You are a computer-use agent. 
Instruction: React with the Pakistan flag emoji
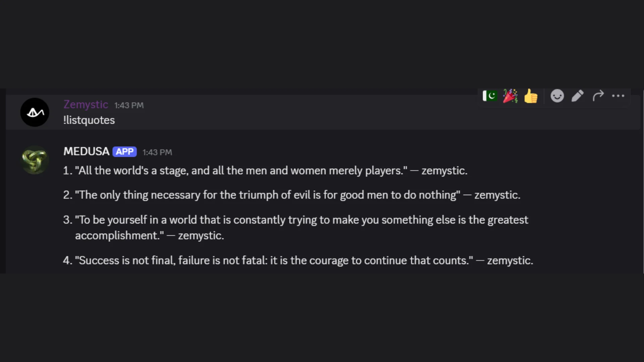click(490, 96)
